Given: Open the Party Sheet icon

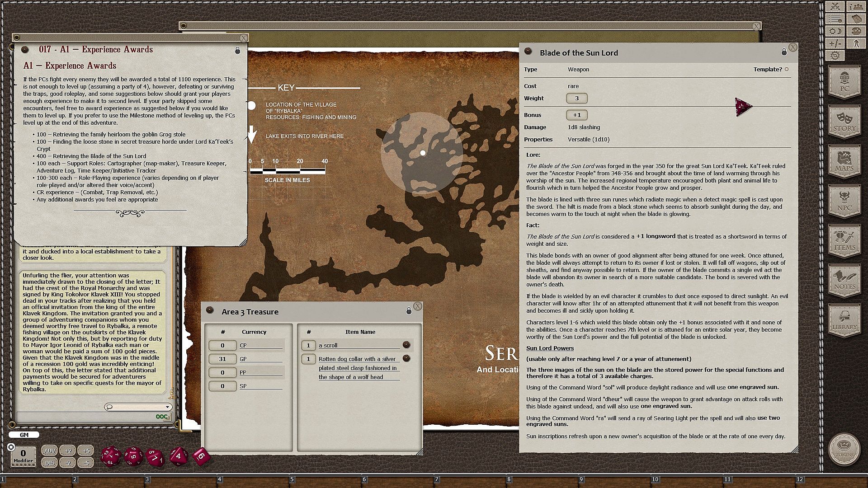Looking at the screenshot, I should click(x=856, y=7).
